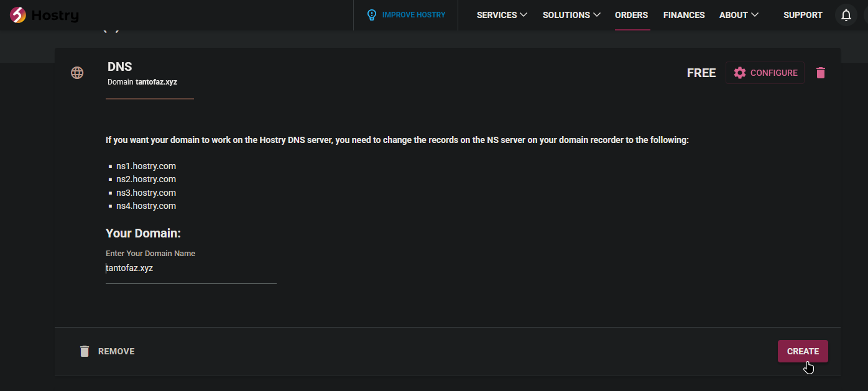Click the NS server instruction paragraph
This screenshot has height=391, width=868.
pyautogui.click(x=397, y=140)
